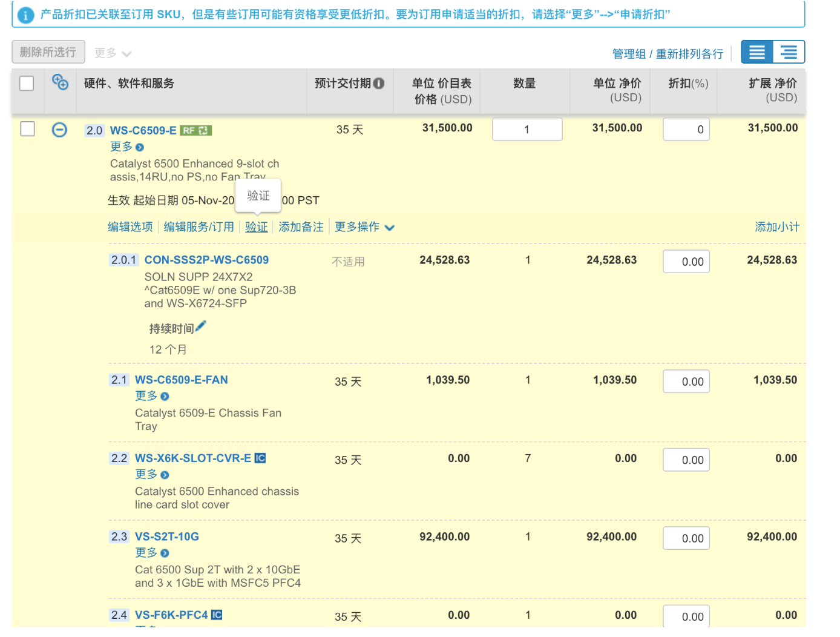Click the 数量 column header

pos(524,84)
